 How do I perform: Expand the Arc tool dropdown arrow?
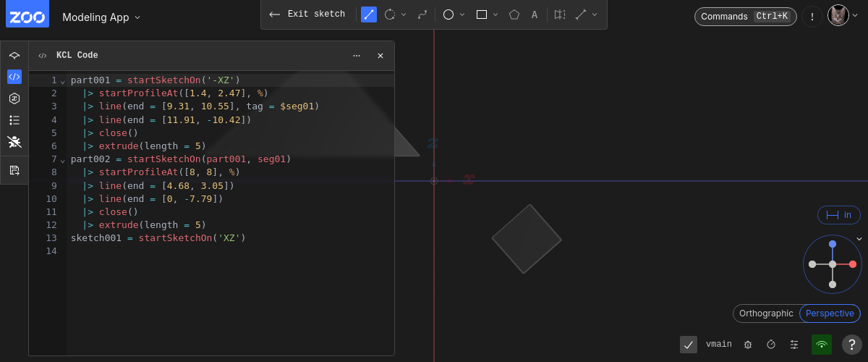coord(404,14)
